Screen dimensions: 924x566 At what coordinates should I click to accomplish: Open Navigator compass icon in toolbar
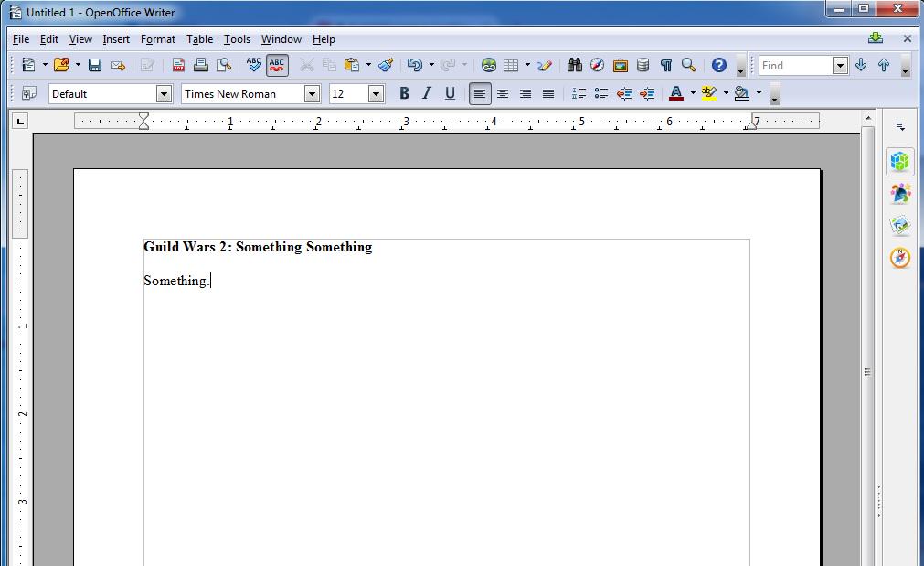pos(597,65)
